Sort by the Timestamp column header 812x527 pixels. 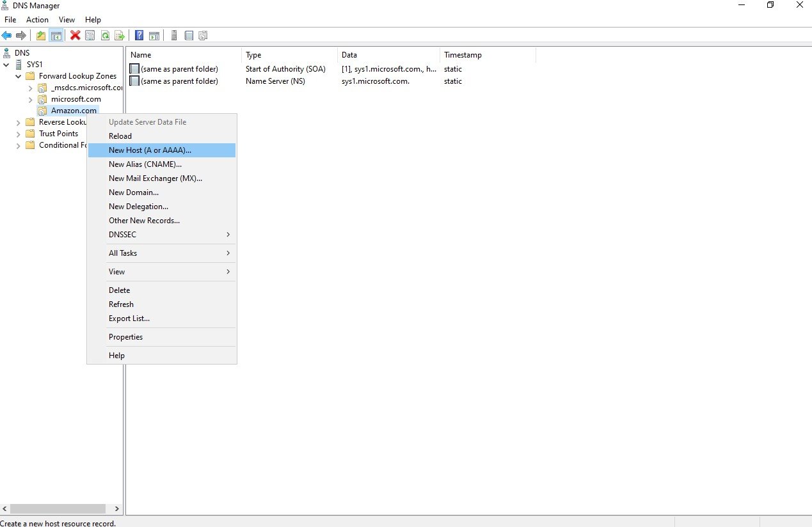[x=488, y=55]
